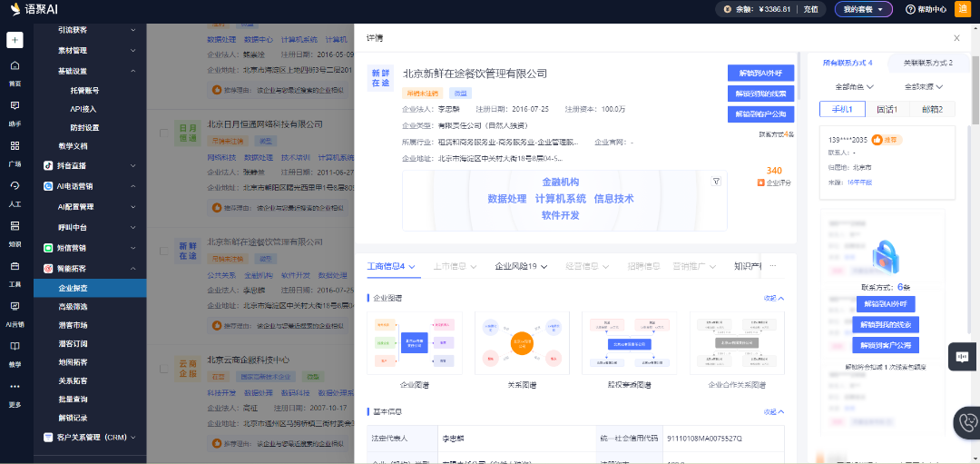Click the phone support icon at bottom right

pos(968,423)
